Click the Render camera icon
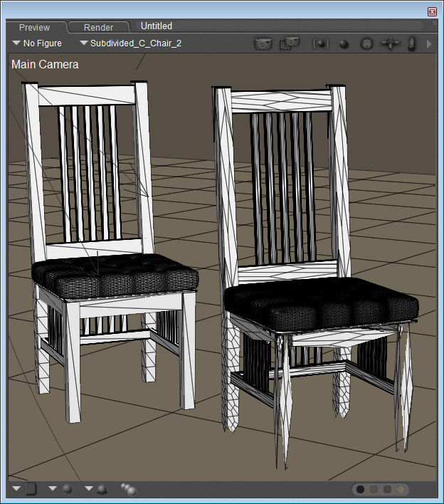The height and width of the screenshot is (504, 444). 263,44
